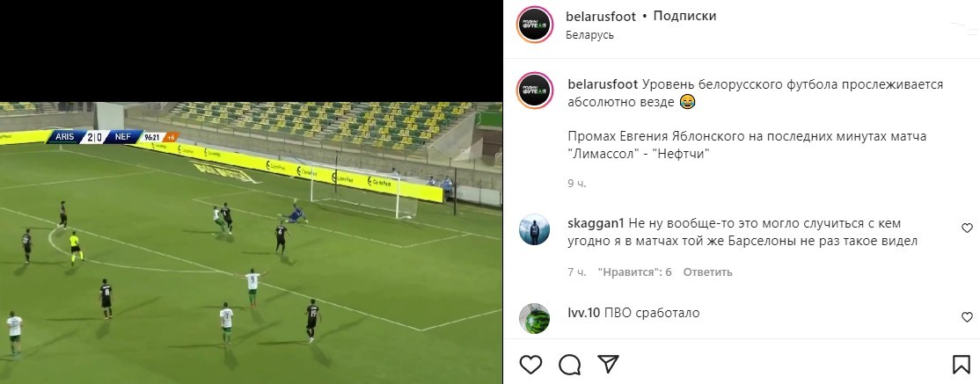Open lvv.10 username link
Viewport: 980px width, 384px height.
[584, 313]
